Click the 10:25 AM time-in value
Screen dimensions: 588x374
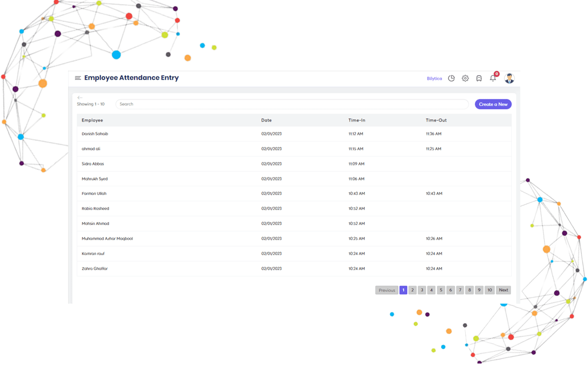tap(356, 239)
